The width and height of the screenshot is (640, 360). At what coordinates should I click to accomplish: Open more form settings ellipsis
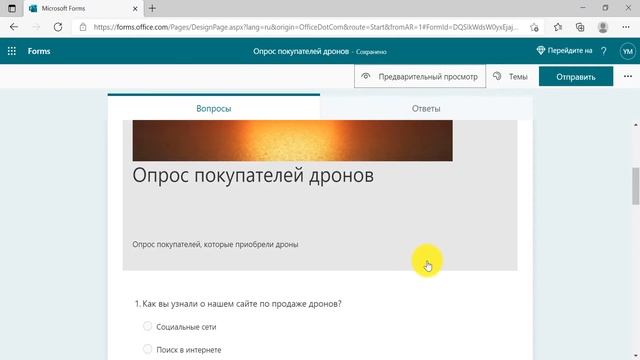click(x=628, y=76)
